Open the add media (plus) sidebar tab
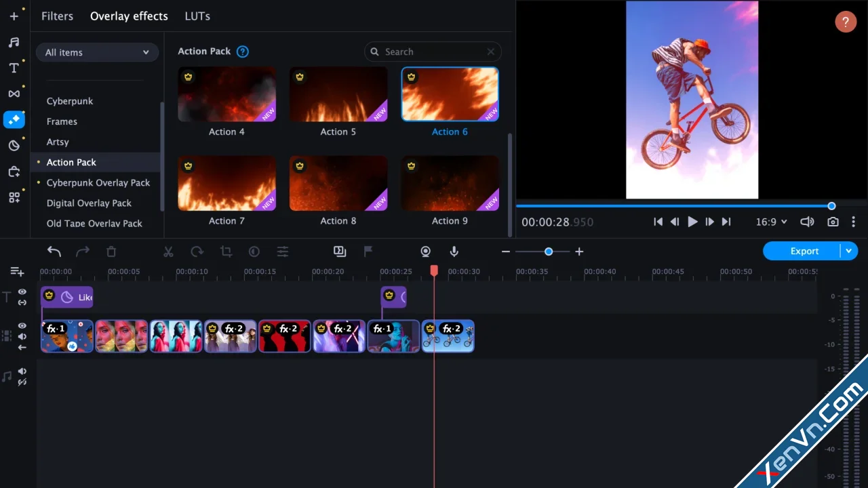 point(14,16)
